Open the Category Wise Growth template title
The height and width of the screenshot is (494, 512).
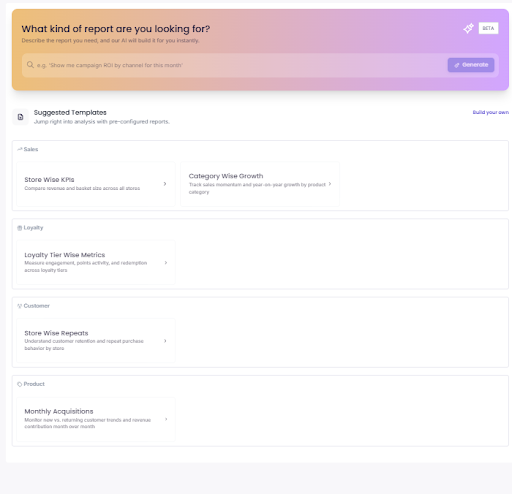point(226,176)
